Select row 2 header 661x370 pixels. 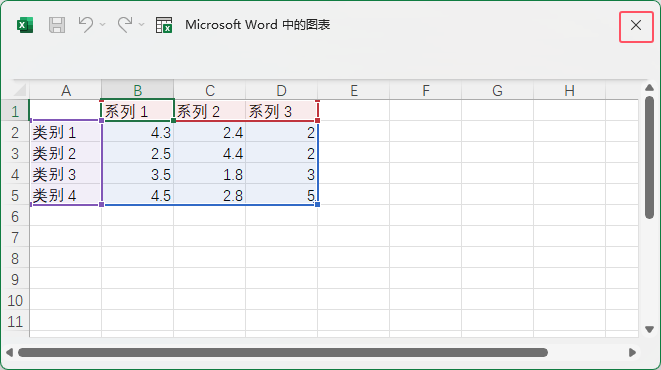[x=15, y=132]
